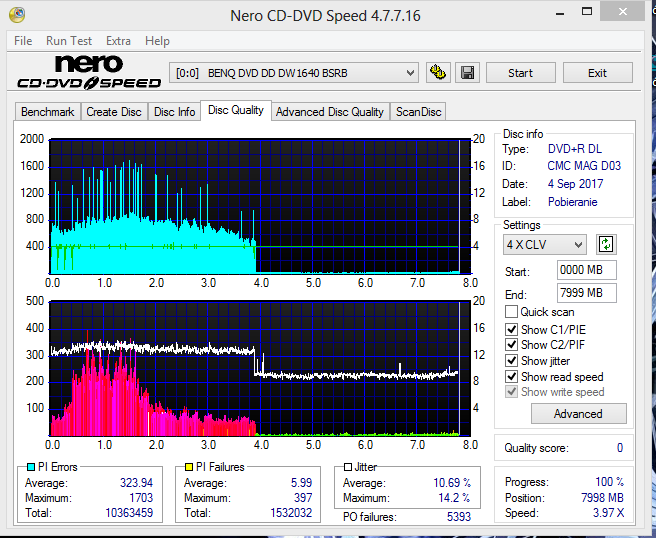Toggle Show read speed checkbox
The image size is (656, 538).
pyautogui.click(x=511, y=377)
